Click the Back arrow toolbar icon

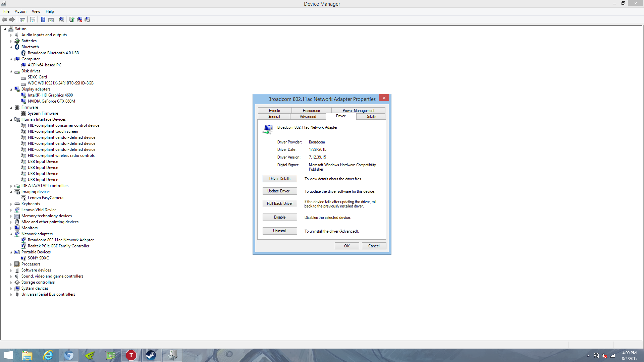click(4, 20)
